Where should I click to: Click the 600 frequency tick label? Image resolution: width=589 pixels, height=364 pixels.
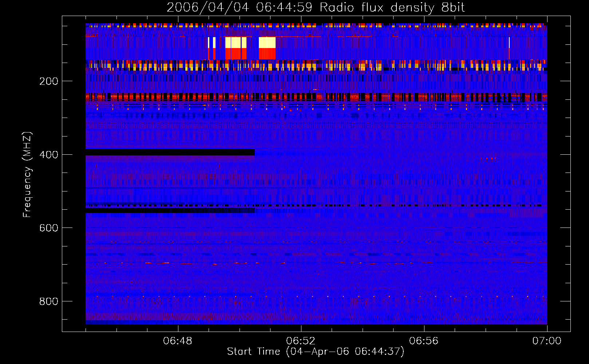pyautogui.click(x=49, y=228)
